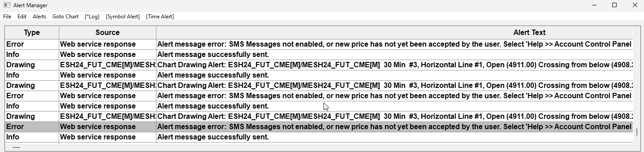Screen dimensions: 644x152
Task: Click the horizontal scrollbar thumb
Action: click(x=16, y=148)
